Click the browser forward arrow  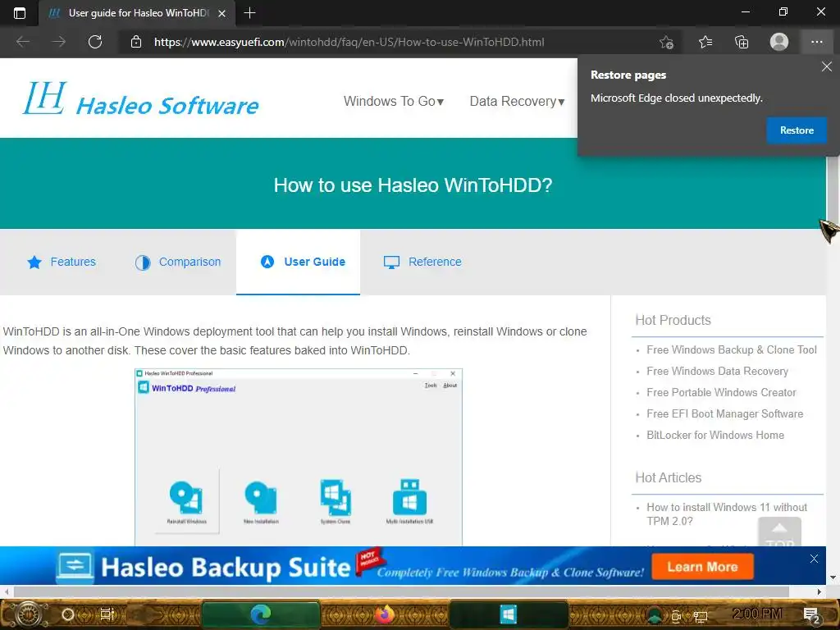pos(58,42)
